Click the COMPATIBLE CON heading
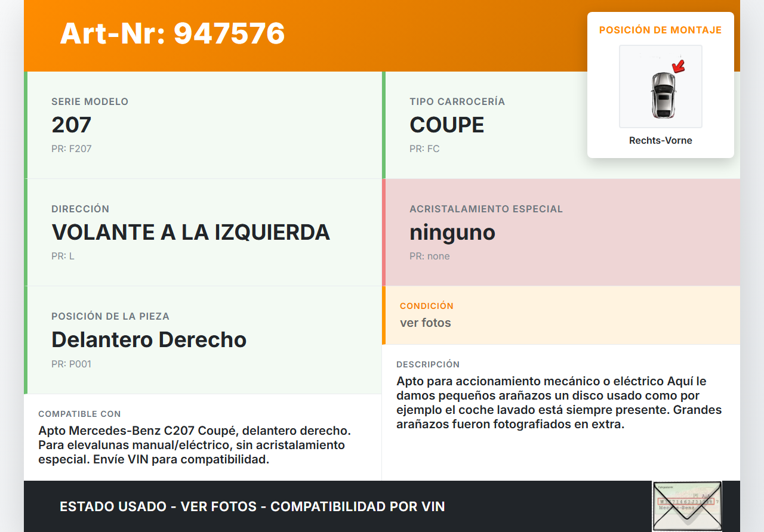 tap(79, 414)
